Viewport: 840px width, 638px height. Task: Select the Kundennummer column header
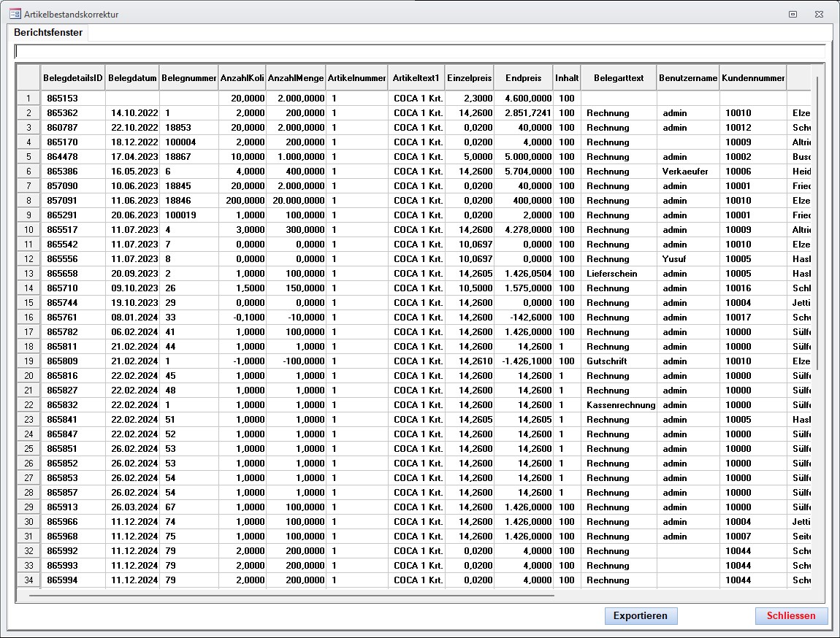pos(752,78)
